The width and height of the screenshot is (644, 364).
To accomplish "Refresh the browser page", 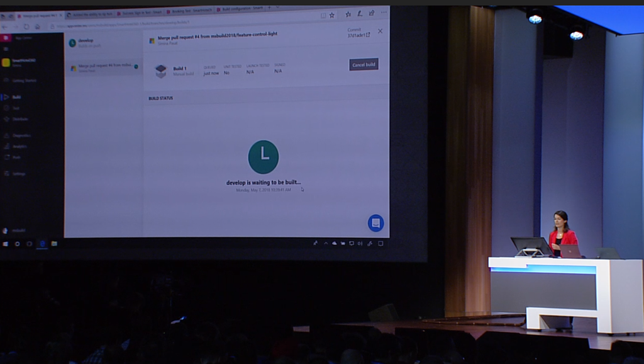I will 26,26.
